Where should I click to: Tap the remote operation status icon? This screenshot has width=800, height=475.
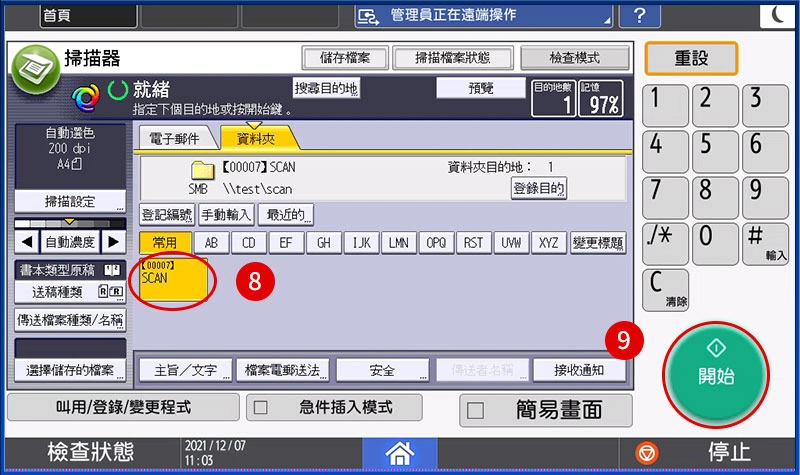tap(368, 16)
